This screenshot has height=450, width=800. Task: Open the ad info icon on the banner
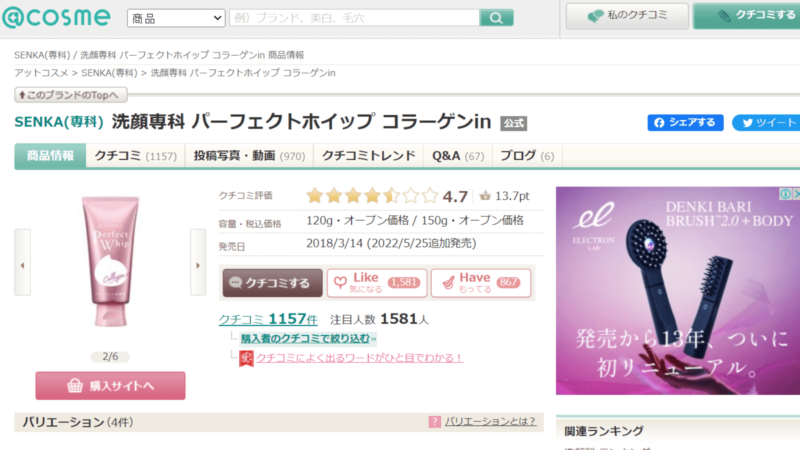(785, 193)
